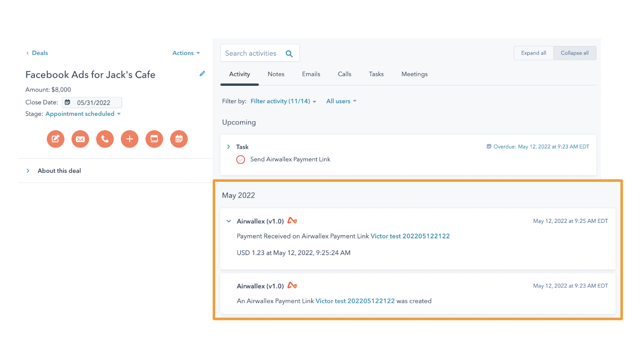Click the Expand all button
The width and height of the screenshot is (644, 362).
[x=534, y=53]
